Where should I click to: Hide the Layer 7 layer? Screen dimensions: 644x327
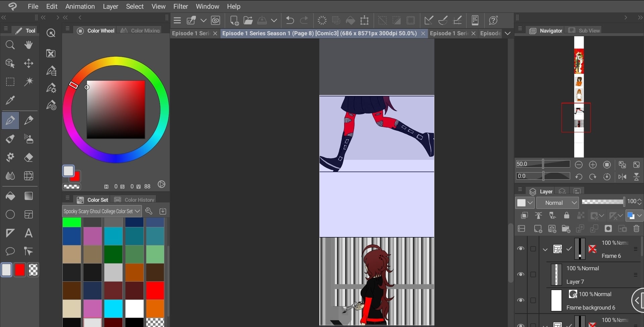[x=521, y=275]
